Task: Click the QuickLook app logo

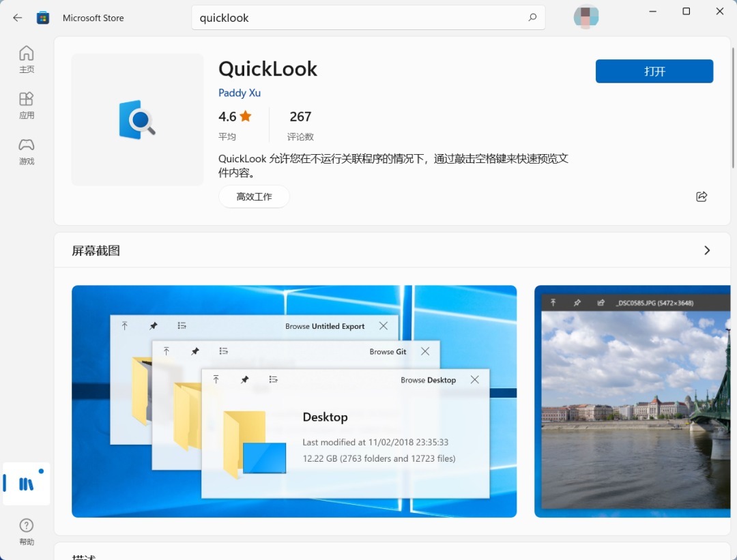Action: coord(137,120)
